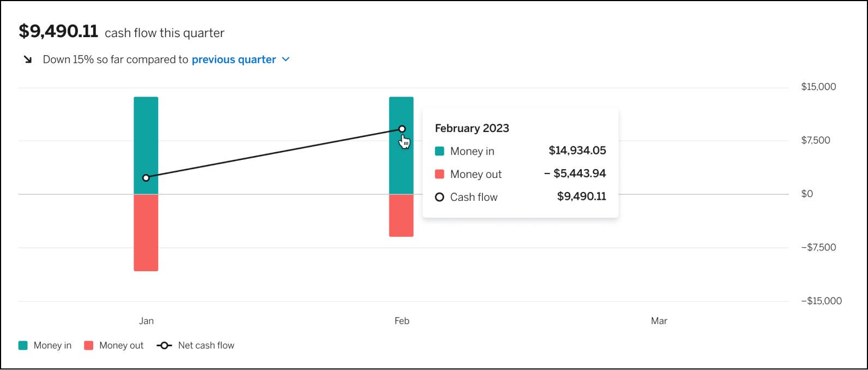Click the Money out swatch in the tooltip
This screenshot has height=370, width=868.
439,174
